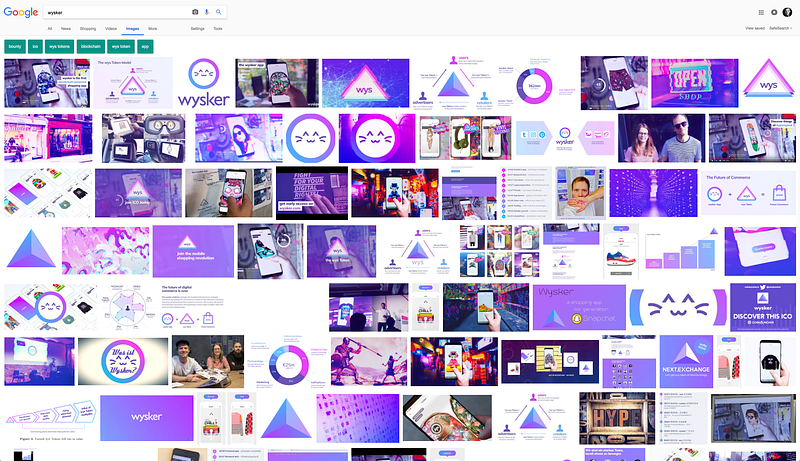Open the radar chart diagram image
This screenshot has width=800, height=461.
coord(128,308)
